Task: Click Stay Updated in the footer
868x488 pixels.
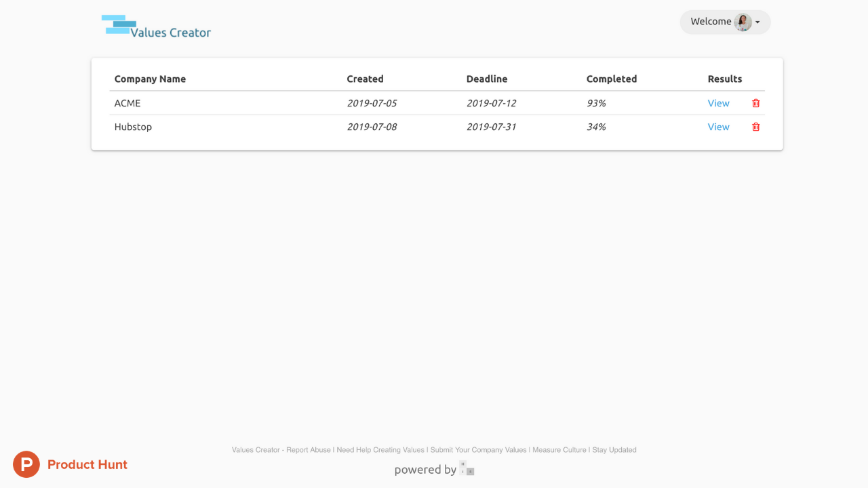Action: point(613,449)
